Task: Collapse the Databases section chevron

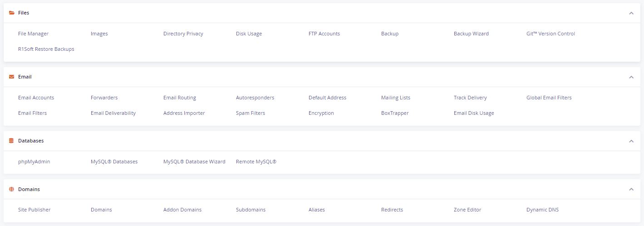Action: pos(631,141)
